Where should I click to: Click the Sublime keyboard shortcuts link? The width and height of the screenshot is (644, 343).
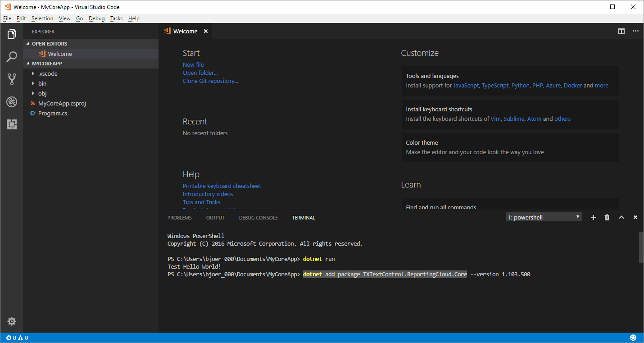tap(514, 119)
